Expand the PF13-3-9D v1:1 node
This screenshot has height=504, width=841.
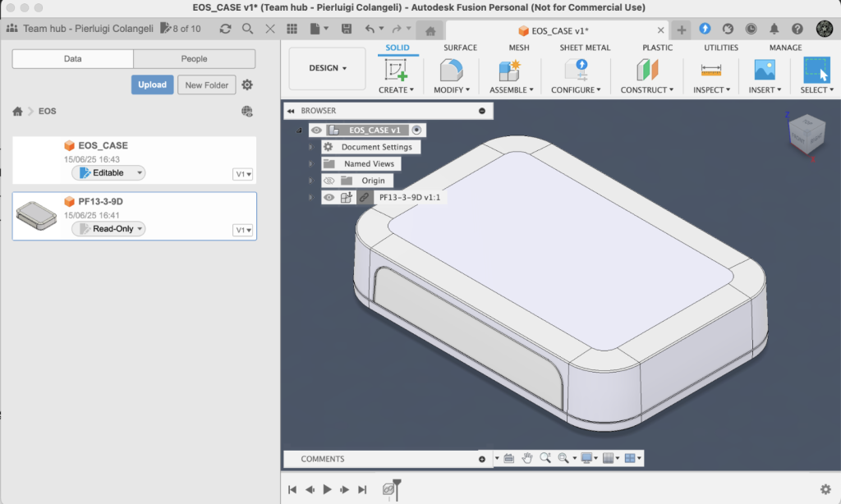310,197
